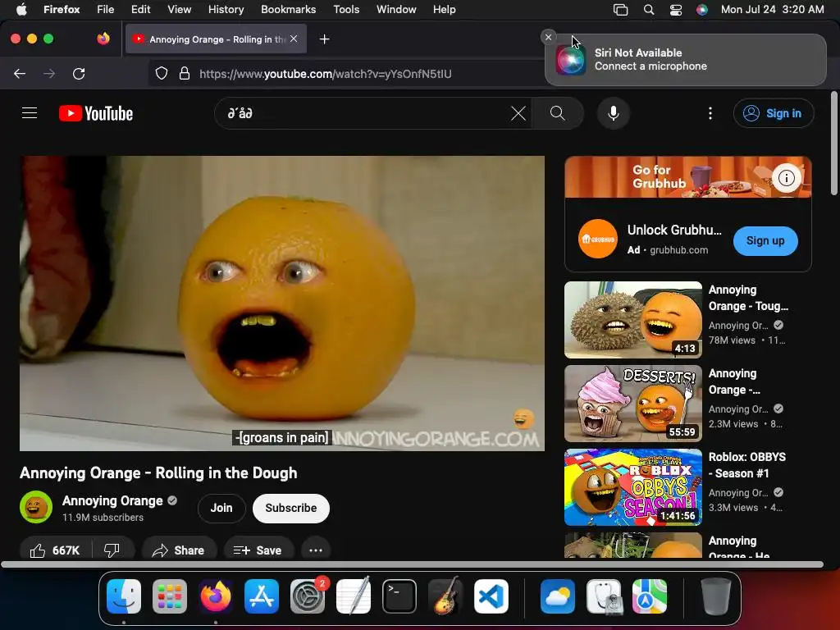Open the Apple menu

[21, 9]
